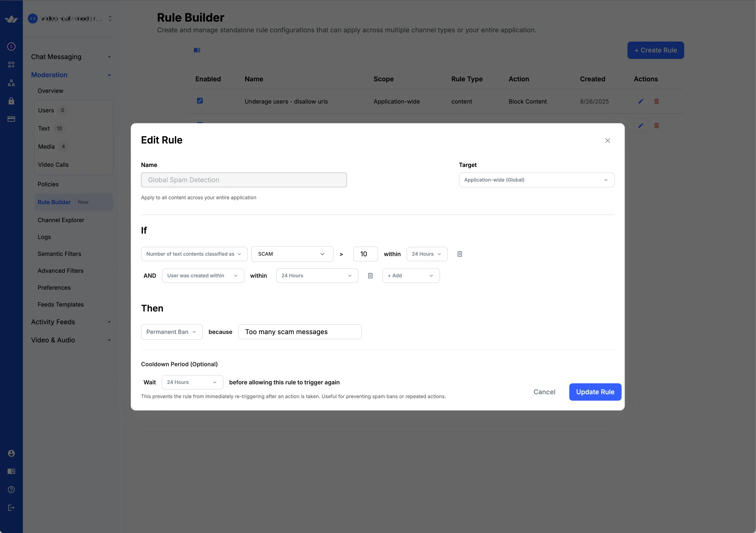
Task: Open the documentation book icon above the rules table
Action: [197, 50]
